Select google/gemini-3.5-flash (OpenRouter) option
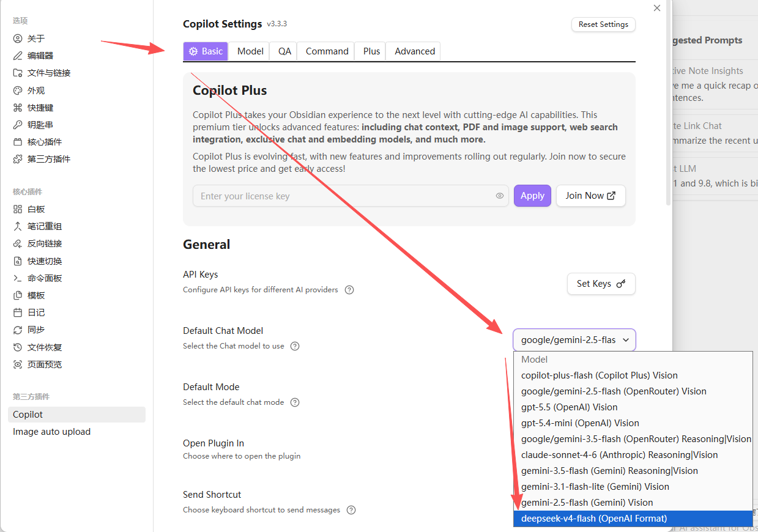This screenshot has height=532, width=758. pyautogui.click(x=633, y=439)
